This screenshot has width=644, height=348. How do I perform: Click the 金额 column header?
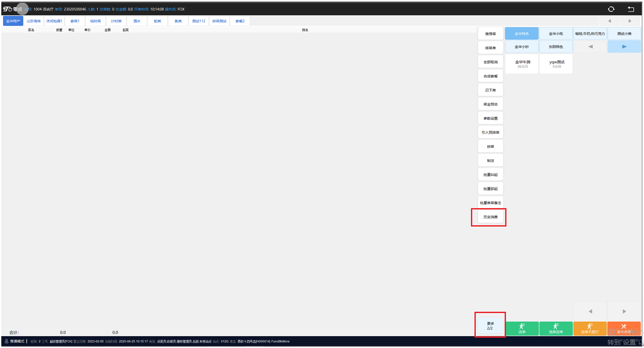pos(107,30)
